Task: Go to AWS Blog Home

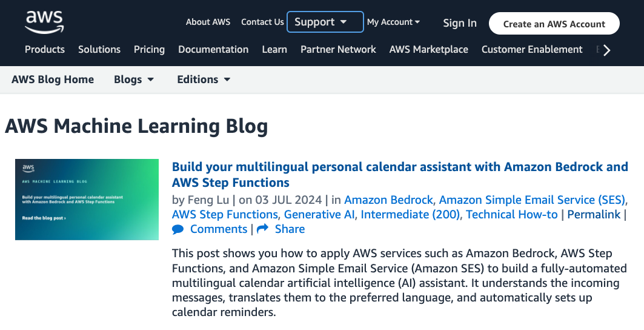Action: pyautogui.click(x=53, y=79)
